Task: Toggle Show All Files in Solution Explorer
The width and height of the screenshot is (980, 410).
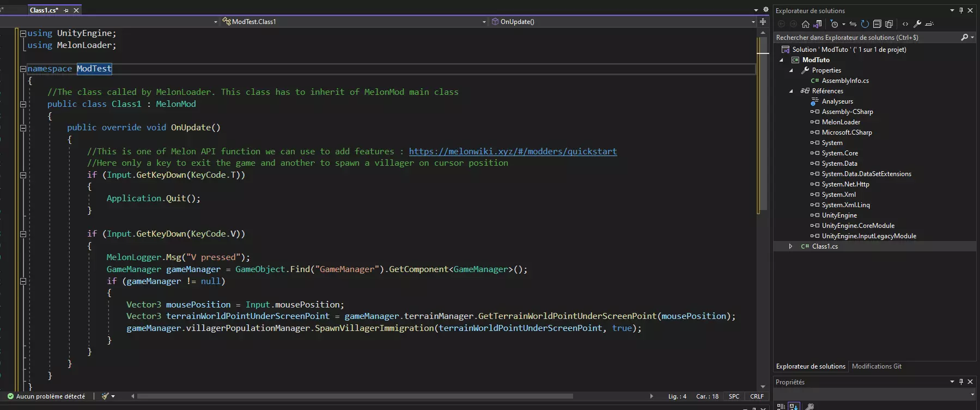Action: click(x=889, y=24)
